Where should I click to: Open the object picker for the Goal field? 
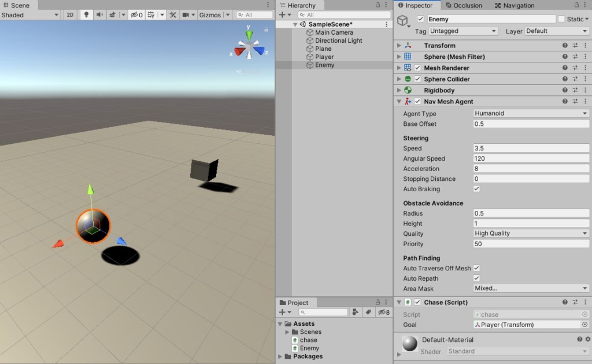pos(583,325)
